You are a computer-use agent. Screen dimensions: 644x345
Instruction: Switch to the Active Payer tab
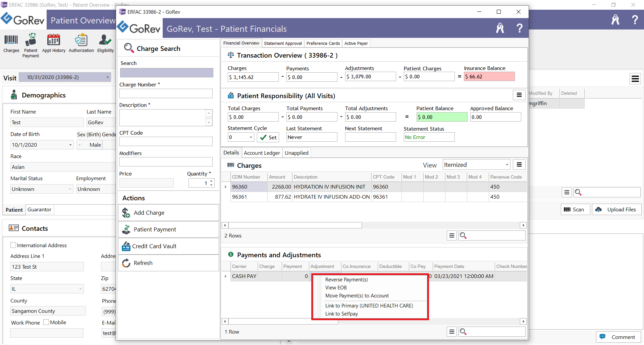356,43
